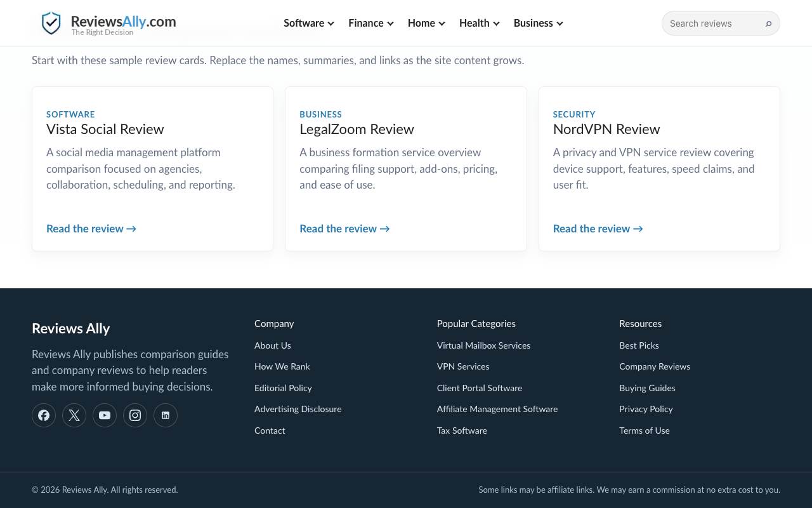Click the ReviewsAlly shield logo
This screenshot has height=508, width=812.
[x=51, y=23]
